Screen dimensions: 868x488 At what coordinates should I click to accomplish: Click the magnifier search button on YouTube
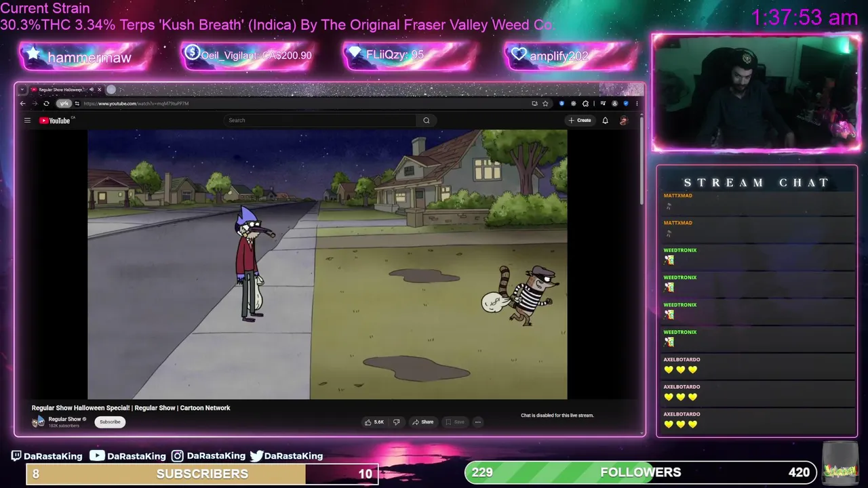tap(427, 120)
